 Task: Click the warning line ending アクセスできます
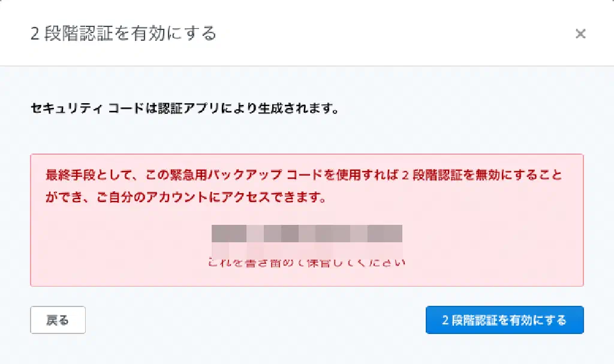(186, 198)
